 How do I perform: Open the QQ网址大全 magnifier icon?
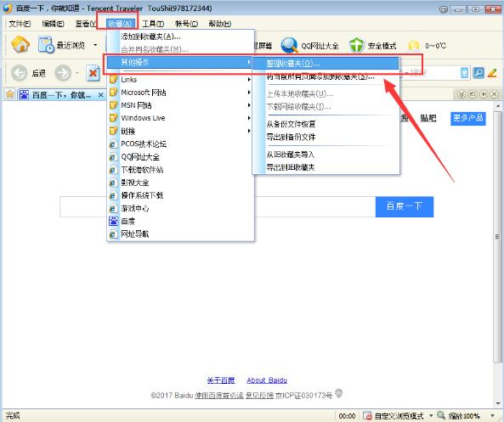(289, 45)
